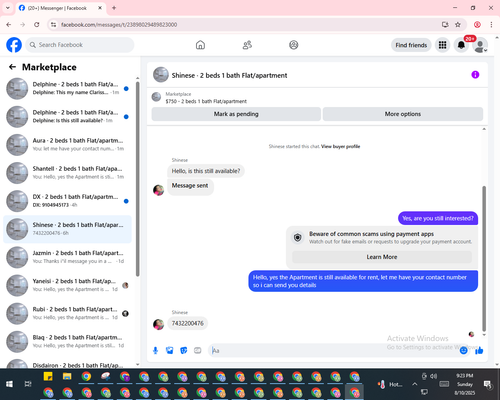Open the emoji picker in message box
Image resolution: width=500 pixels, height=400 pixels.
pos(463,350)
